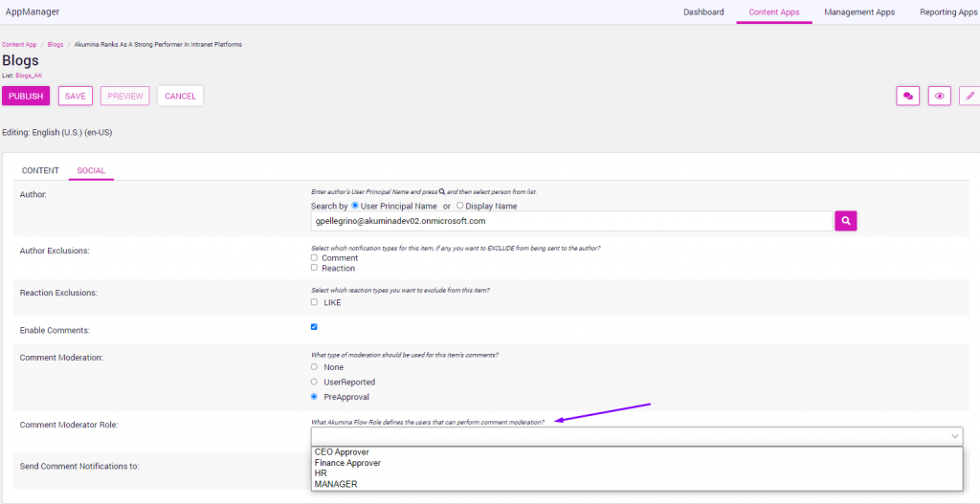The height and width of the screenshot is (504, 980).
Task: Click the Blogs breadcrumb link
Action: [x=56, y=45]
